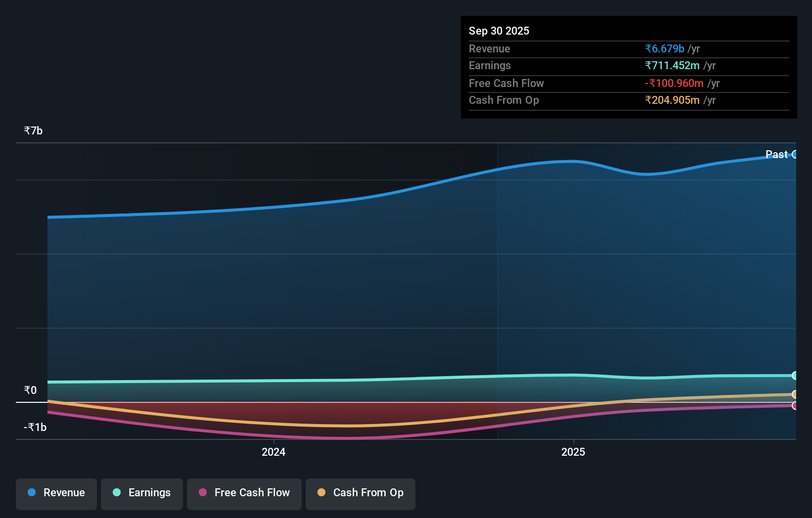The image size is (812, 518).
Task: Select the Free Cash Flow endpoint circle marker
Action: tap(795, 406)
